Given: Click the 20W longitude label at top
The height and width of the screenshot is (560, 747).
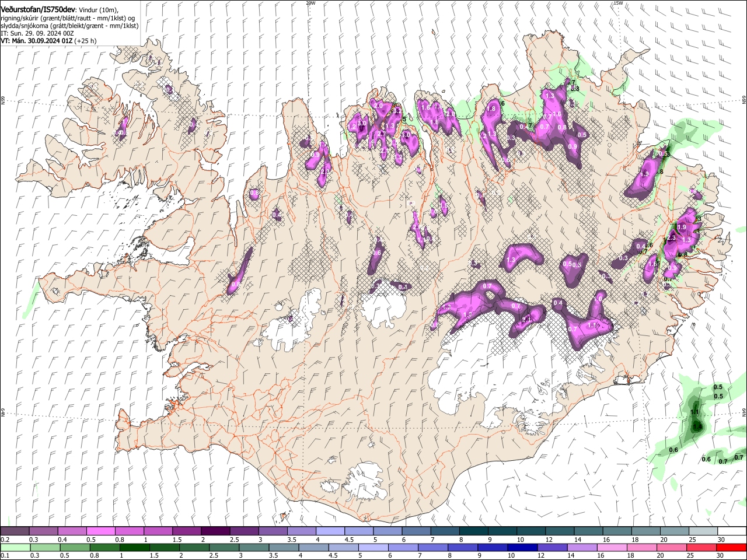Looking at the screenshot, I should (310, 3).
